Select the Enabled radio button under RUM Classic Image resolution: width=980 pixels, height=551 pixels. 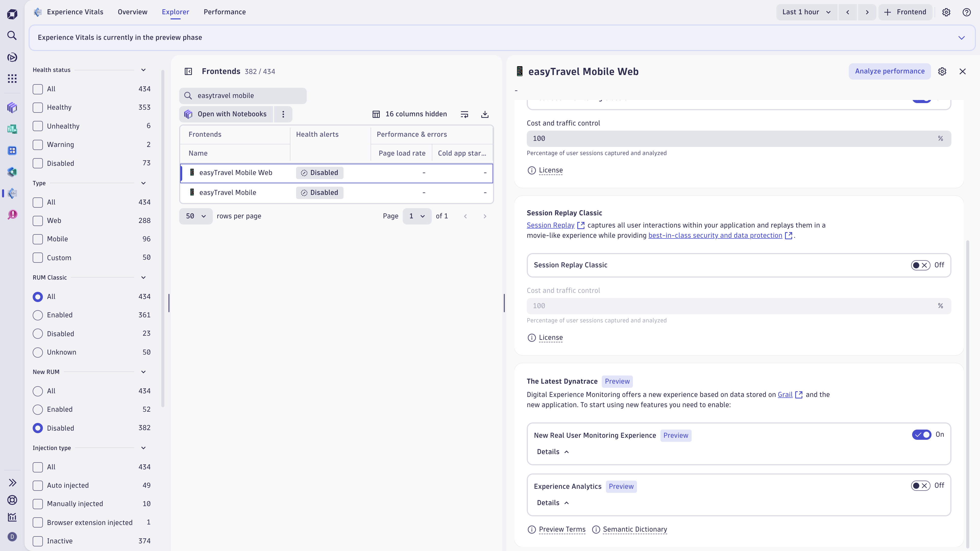pyautogui.click(x=37, y=315)
